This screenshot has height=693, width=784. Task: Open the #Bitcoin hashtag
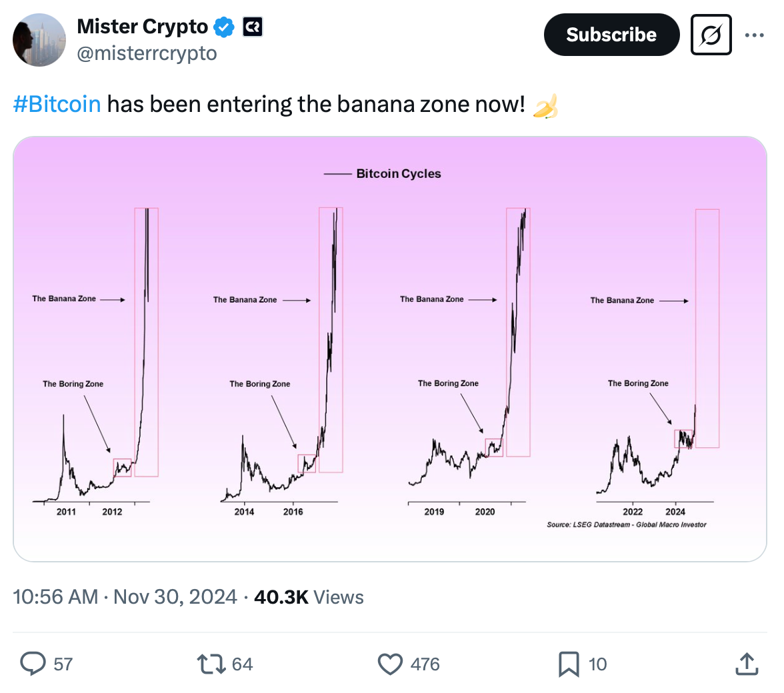click(x=57, y=104)
